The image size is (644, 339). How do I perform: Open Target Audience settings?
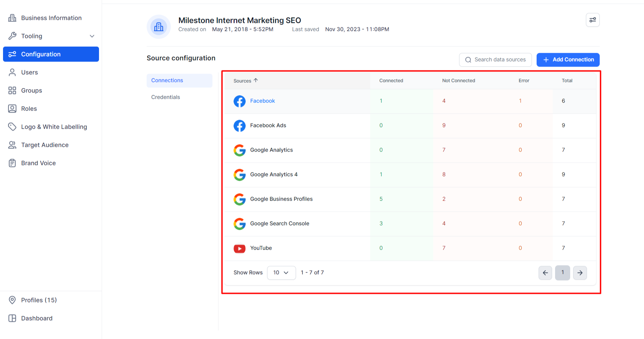51,145
